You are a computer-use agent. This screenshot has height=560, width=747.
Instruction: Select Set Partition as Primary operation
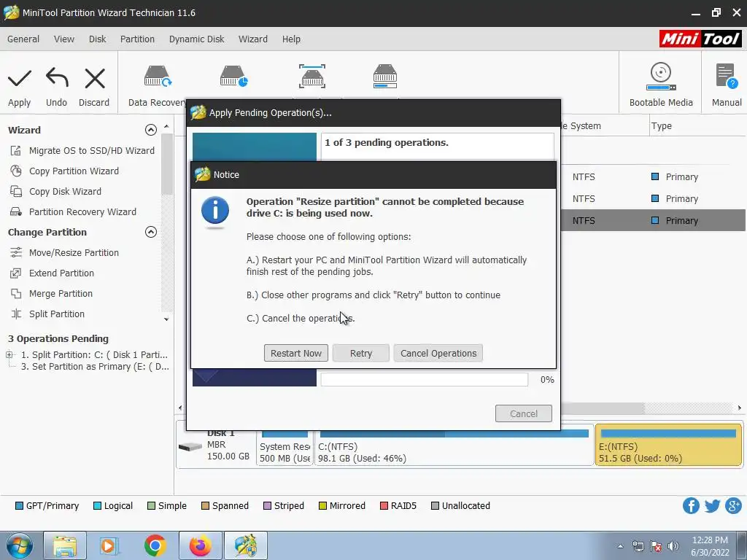(95, 367)
